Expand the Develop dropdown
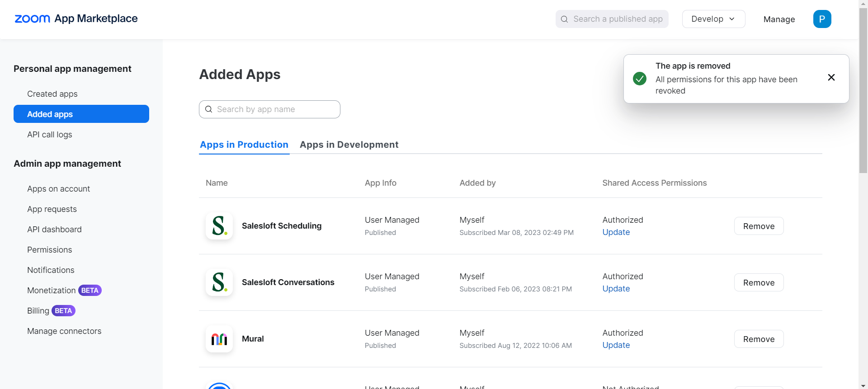Screen dimensions: 868x389 (x=713, y=19)
